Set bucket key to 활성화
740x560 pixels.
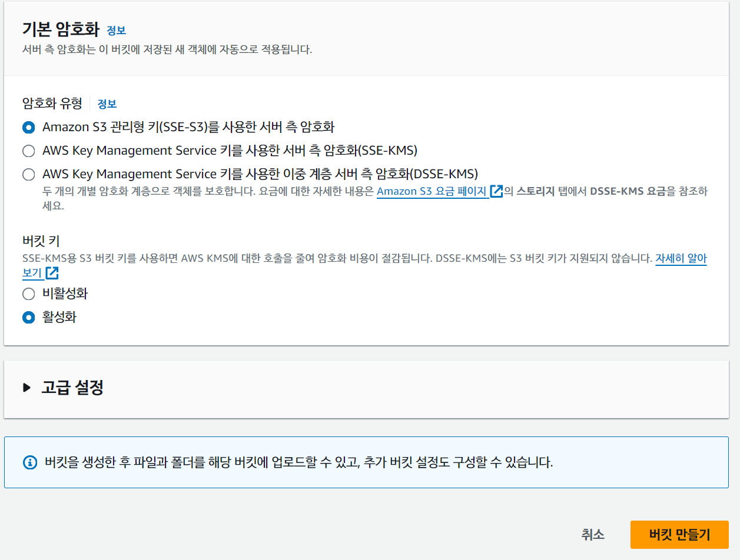coord(28,318)
